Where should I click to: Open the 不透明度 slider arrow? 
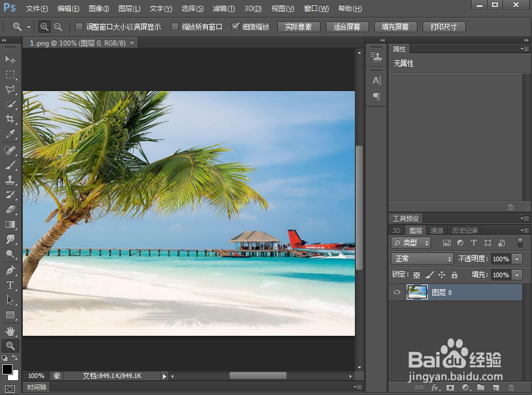[x=517, y=259]
